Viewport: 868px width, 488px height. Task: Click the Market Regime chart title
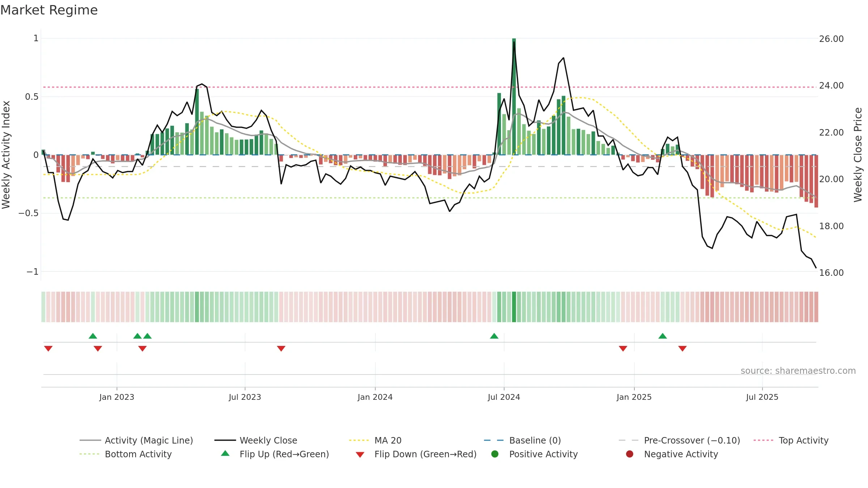click(x=49, y=10)
